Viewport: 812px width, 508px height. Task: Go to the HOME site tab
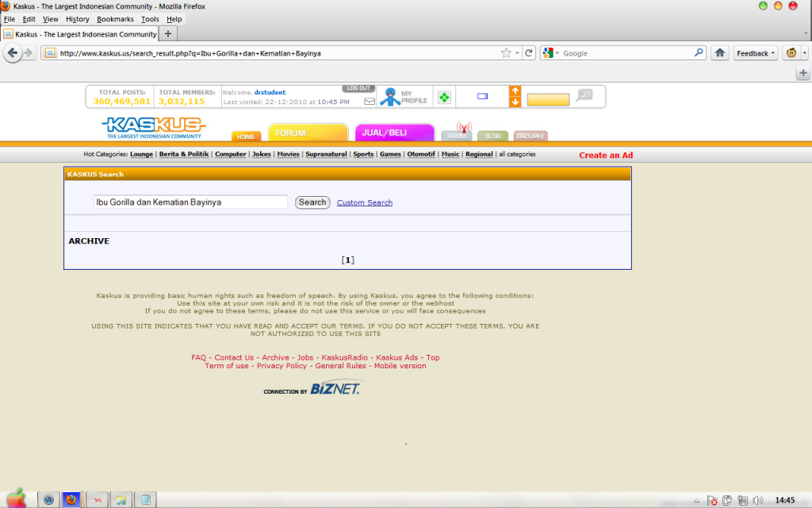246,137
